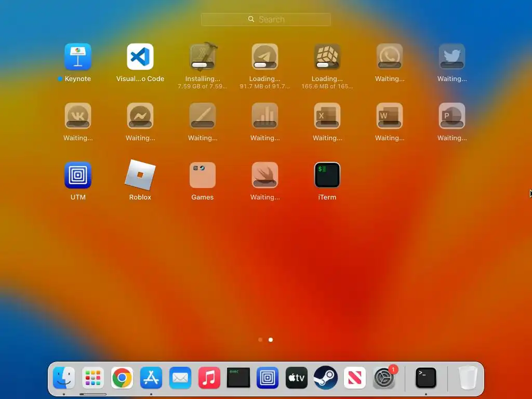The height and width of the screenshot is (399, 532).
Task: Click the waiting VK icon
Action: tap(78, 116)
